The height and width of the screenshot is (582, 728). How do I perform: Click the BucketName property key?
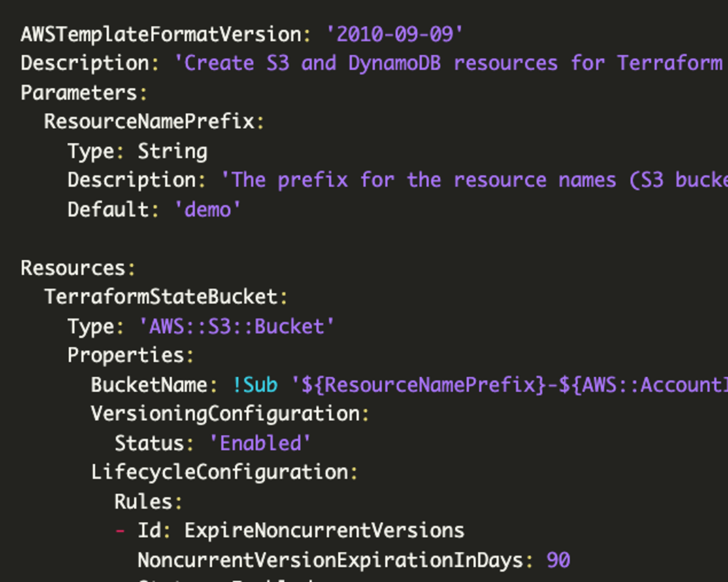(150, 385)
